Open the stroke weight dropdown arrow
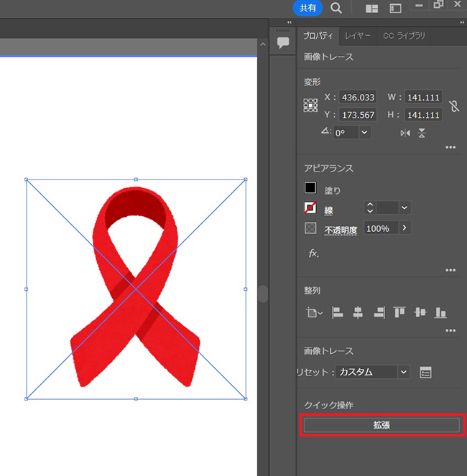The width and height of the screenshot is (467, 476). tap(404, 208)
